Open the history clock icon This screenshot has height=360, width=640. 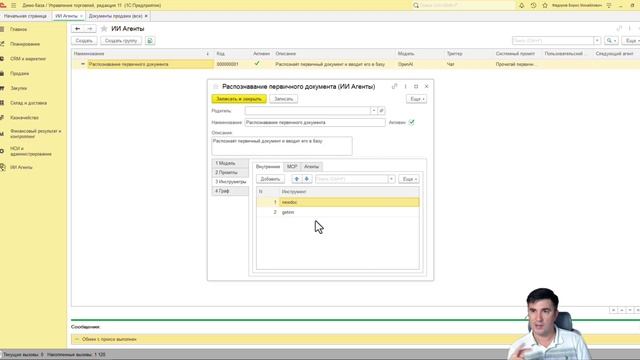tap(533, 5)
